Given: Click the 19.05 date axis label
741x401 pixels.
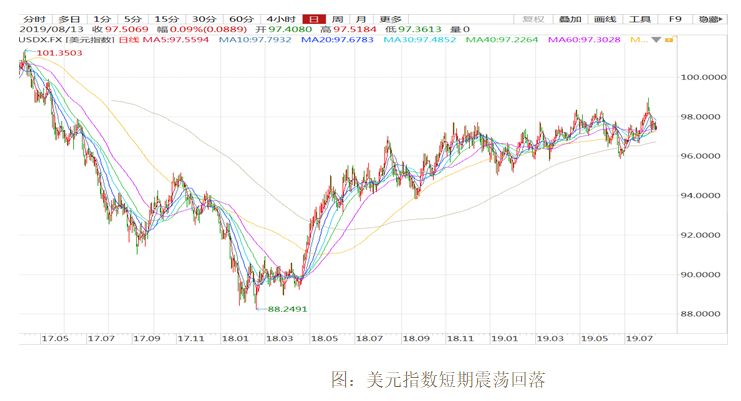Looking at the screenshot, I should click(x=595, y=339).
